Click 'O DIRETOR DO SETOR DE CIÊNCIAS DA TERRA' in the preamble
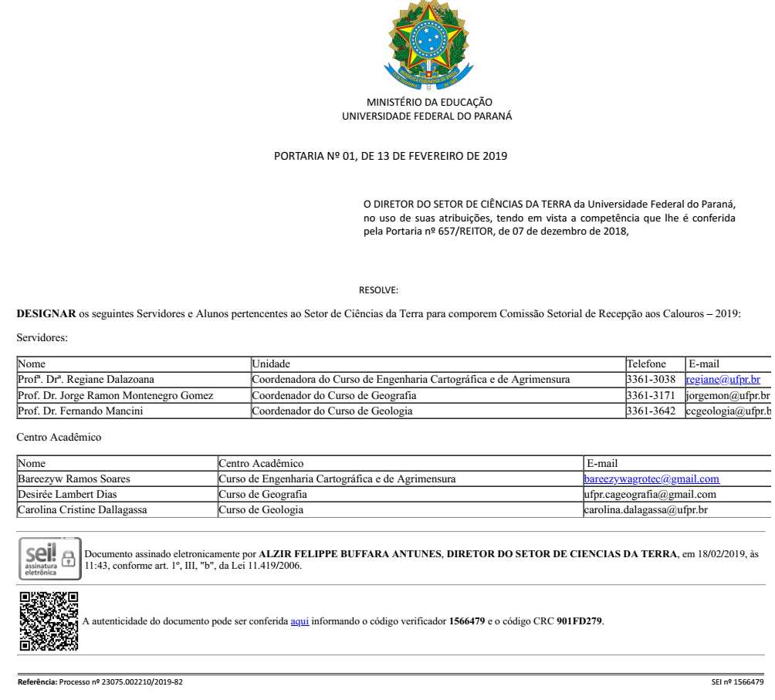775x700 pixels. [467, 205]
